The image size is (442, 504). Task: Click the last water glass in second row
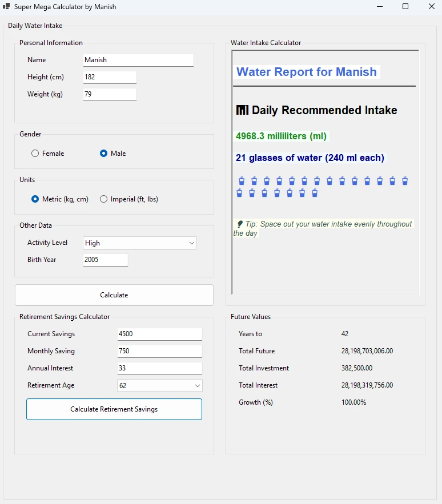coord(315,193)
